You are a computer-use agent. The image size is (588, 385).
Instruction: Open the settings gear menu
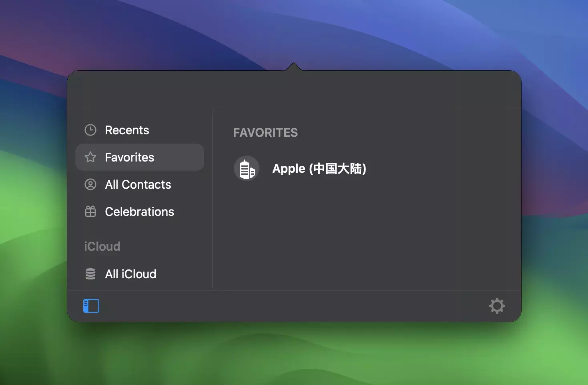[x=497, y=306]
